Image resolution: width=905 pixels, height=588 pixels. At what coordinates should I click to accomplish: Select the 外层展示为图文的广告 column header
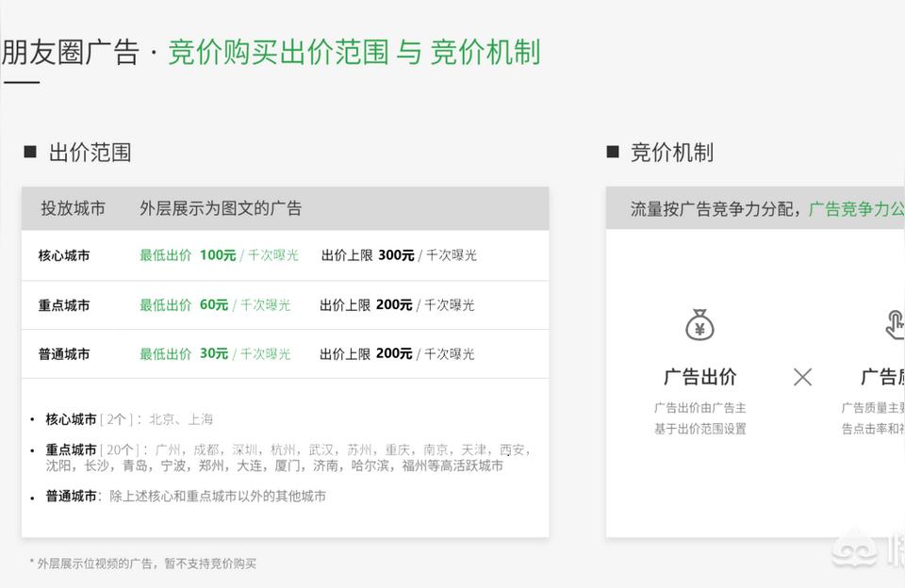click(221, 208)
